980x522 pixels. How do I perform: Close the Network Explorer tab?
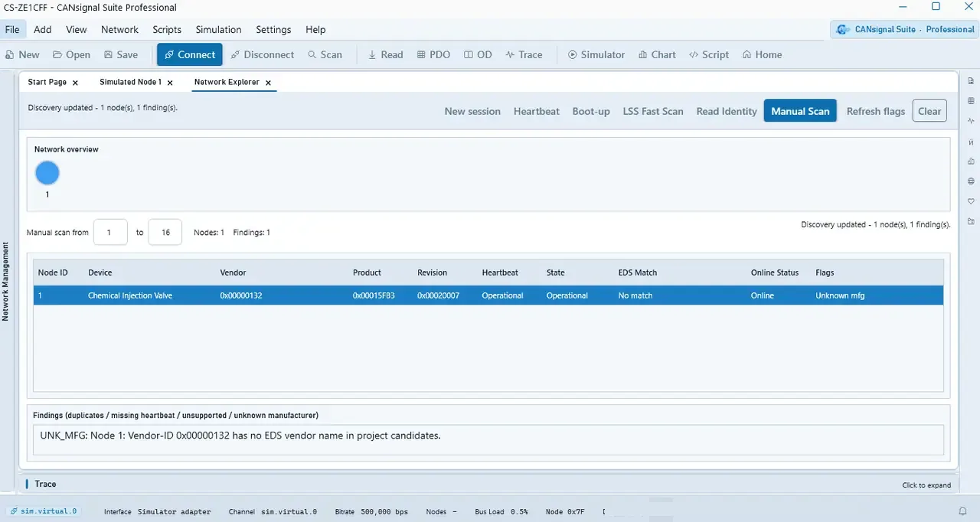pos(269,83)
